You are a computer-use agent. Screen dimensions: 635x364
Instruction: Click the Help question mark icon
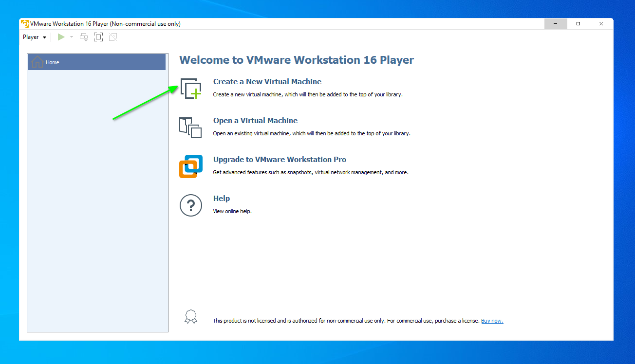[x=190, y=205]
